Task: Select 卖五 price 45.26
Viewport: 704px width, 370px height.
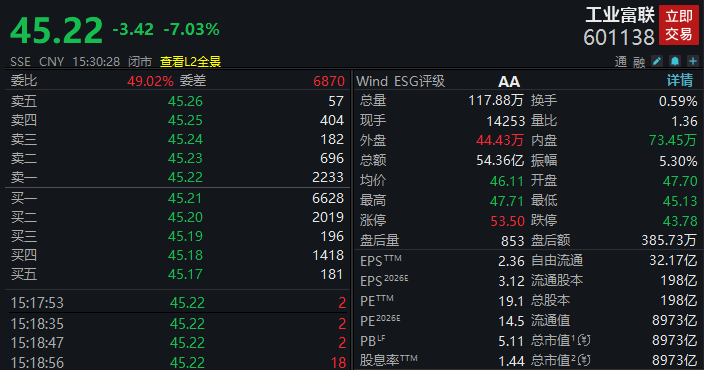Action: pyautogui.click(x=185, y=101)
